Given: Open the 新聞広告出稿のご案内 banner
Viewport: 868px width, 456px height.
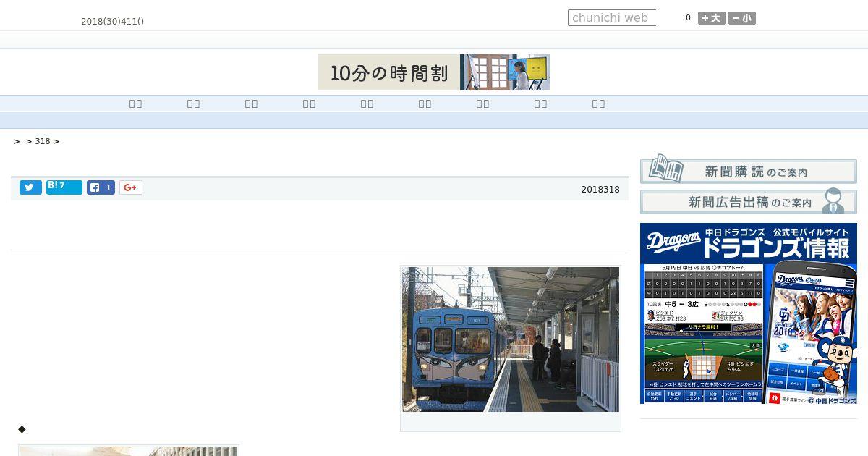Looking at the screenshot, I should (749, 202).
